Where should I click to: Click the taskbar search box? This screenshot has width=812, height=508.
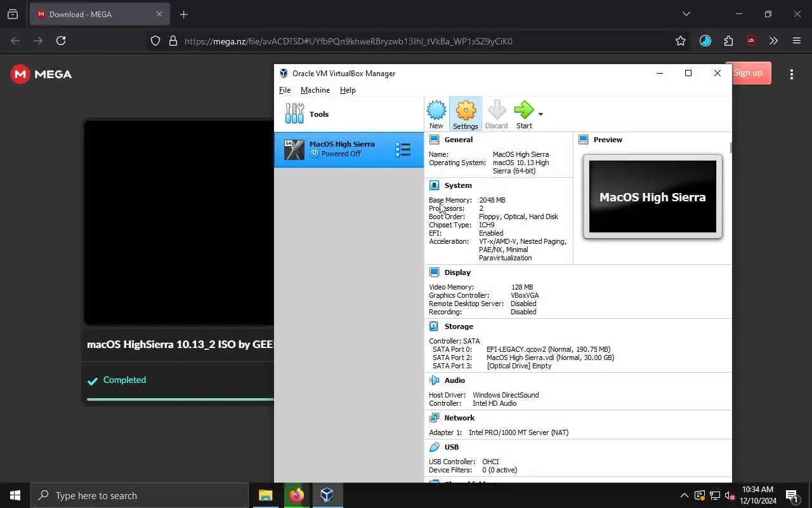pyautogui.click(x=140, y=495)
